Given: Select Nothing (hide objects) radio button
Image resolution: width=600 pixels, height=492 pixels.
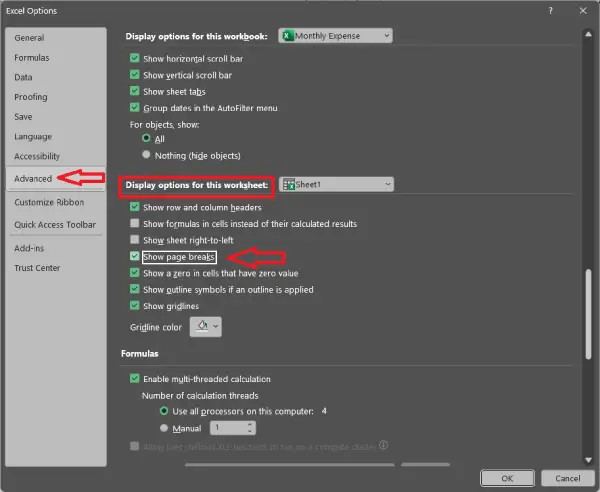Looking at the screenshot, I should 146,155.
